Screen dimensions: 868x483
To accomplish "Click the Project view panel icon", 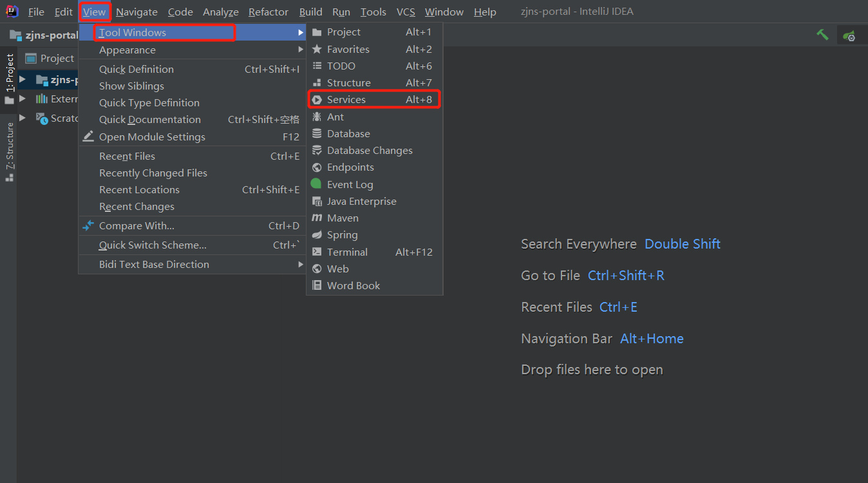I will click(30, 59).
